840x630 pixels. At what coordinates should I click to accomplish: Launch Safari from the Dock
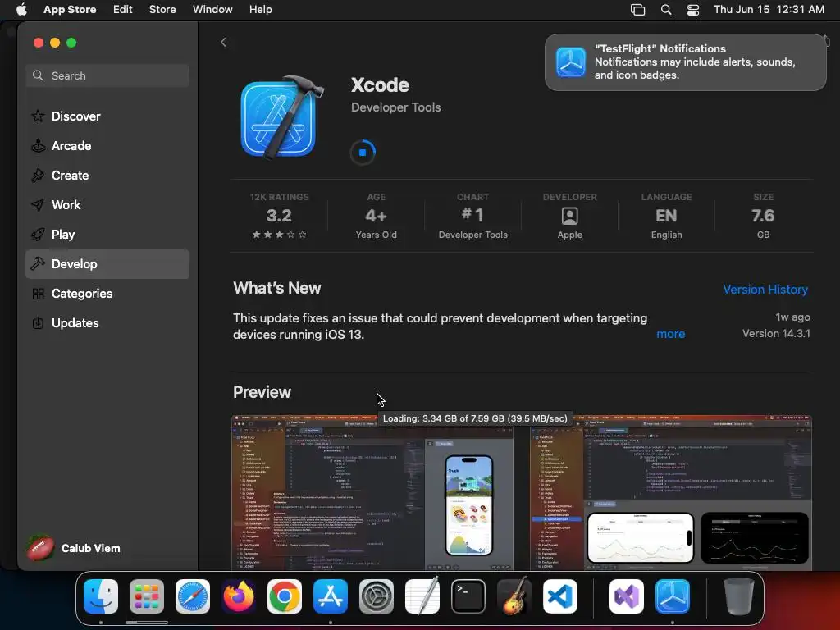click(193, 596)
